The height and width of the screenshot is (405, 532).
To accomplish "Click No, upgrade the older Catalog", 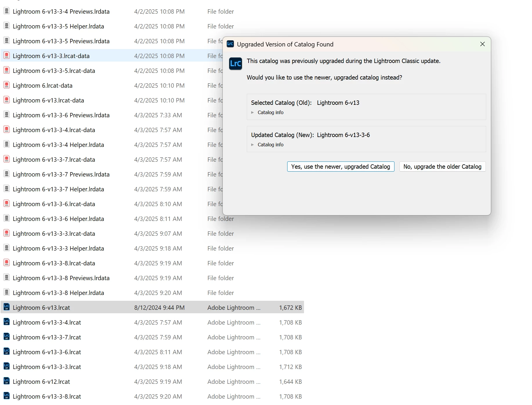I will pos(442,167).
